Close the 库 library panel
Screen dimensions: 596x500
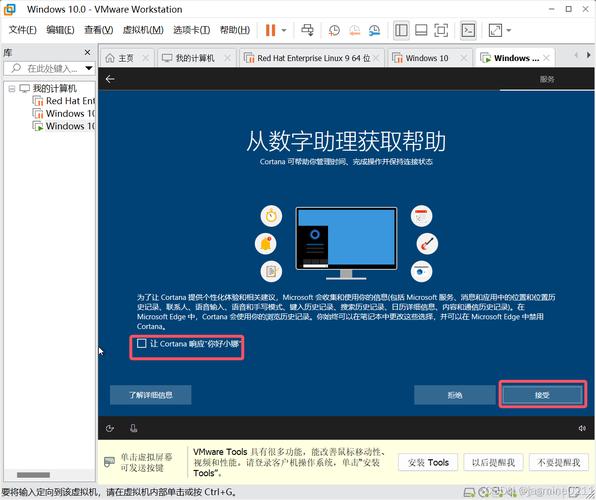pyautogui.click(x=87, y=52)
